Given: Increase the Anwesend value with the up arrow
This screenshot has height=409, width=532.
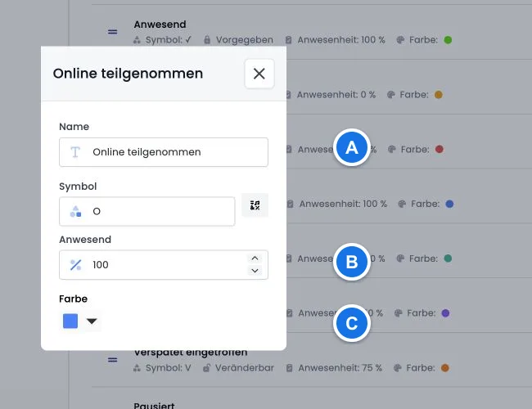Looking at the screenshot, I should pos(255,258).
